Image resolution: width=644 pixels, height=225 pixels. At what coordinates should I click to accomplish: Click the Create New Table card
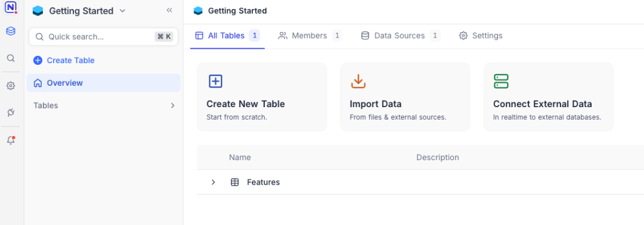[x=262, y=97]
